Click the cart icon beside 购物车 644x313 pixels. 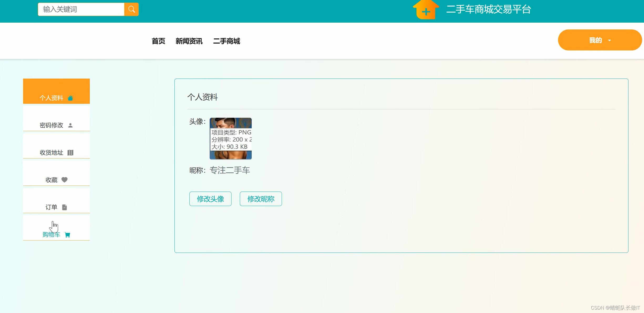pos(68,235)
